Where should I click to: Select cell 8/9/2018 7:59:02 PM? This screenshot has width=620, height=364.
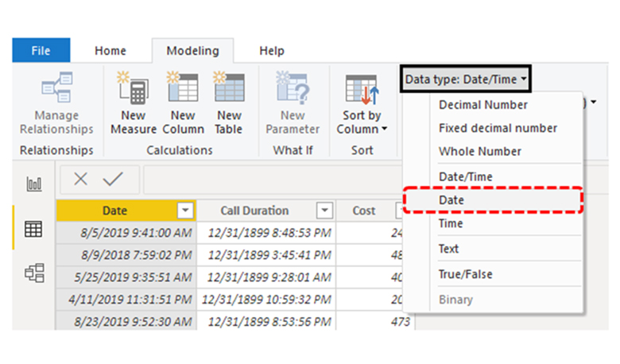coord(126,255)
